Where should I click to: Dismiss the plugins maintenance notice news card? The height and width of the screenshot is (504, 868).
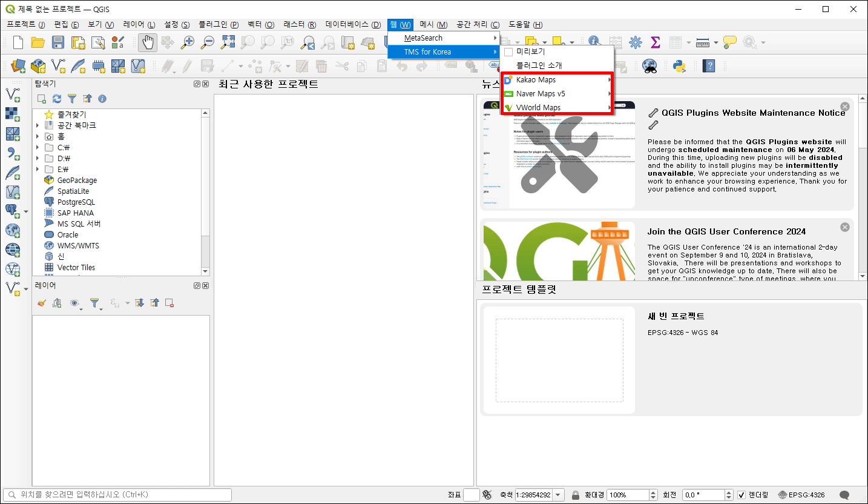(x=845, y=107)
